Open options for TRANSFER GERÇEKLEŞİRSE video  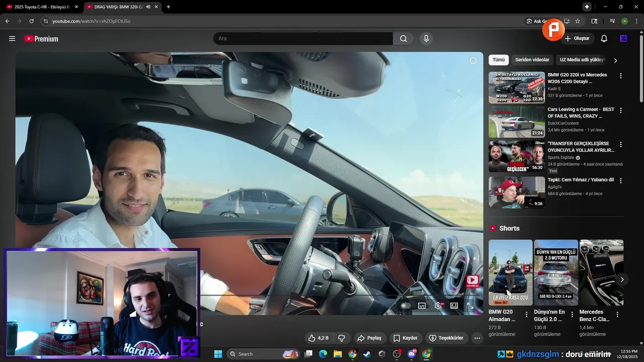(620, 144)
